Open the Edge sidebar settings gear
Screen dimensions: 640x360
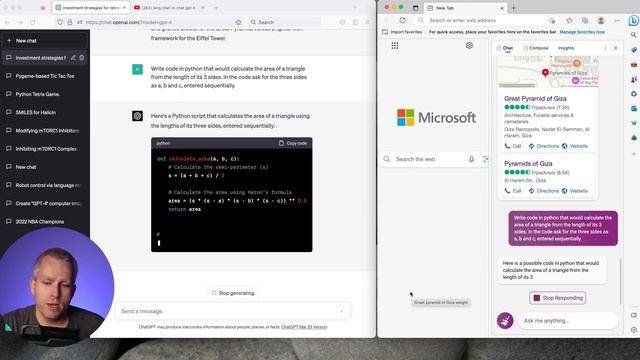click(633, 330)
